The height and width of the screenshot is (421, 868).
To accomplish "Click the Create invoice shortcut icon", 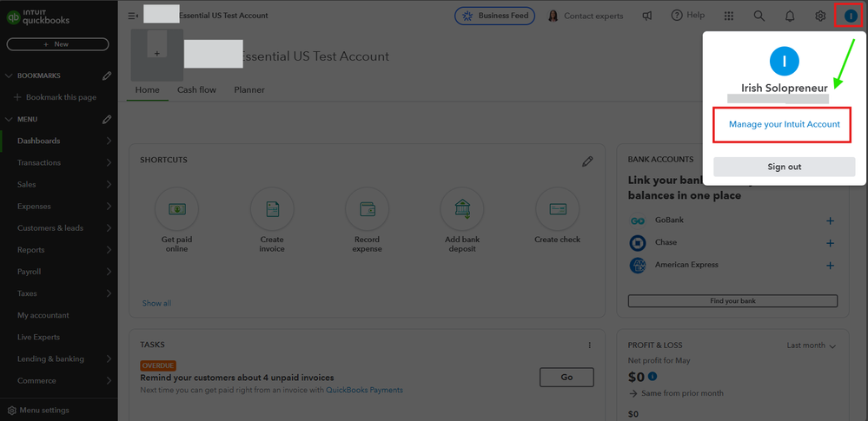I will click(x=272, y=209).
